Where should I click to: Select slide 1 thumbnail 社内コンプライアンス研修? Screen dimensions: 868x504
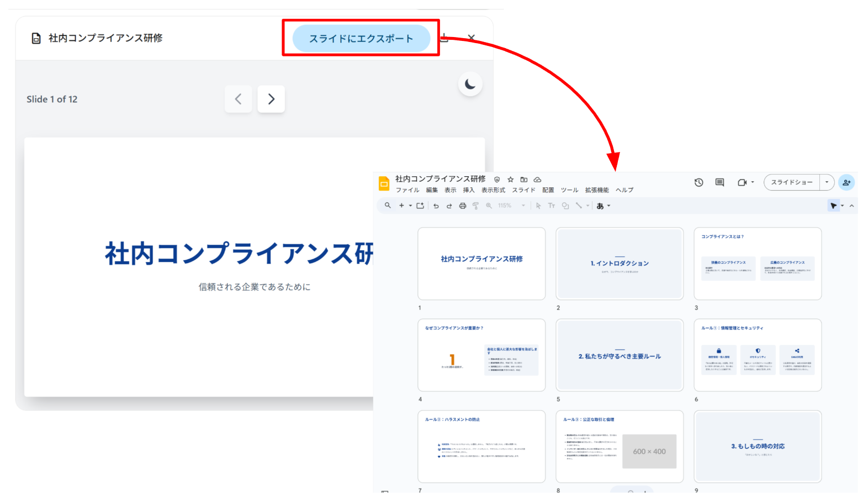tap(481, 264)
